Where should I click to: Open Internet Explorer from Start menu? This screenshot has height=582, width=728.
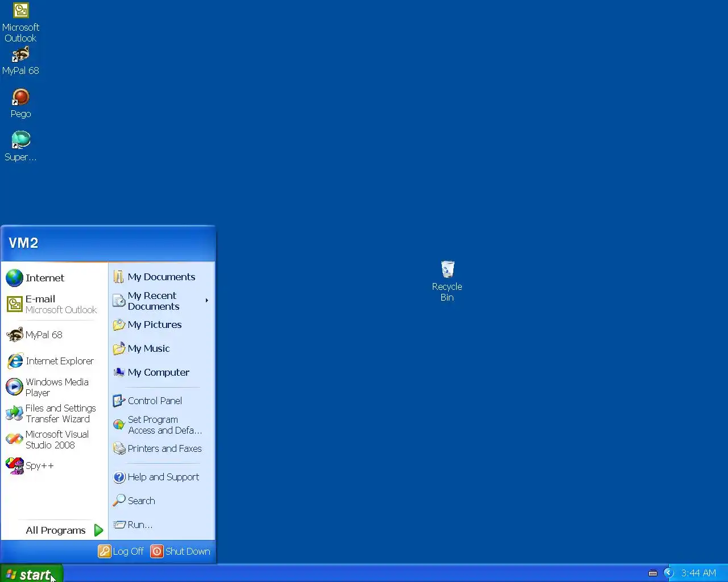pos(55,361)
